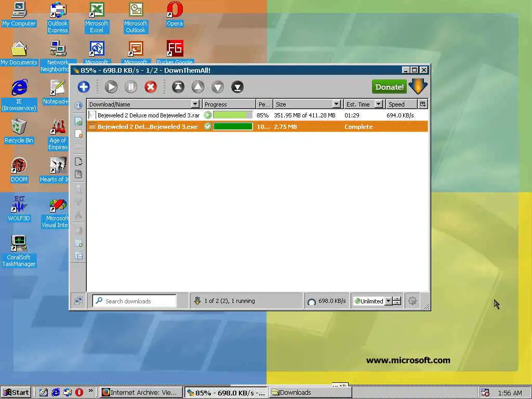Click the system tray icon beside the clock

tap(486, 393)
